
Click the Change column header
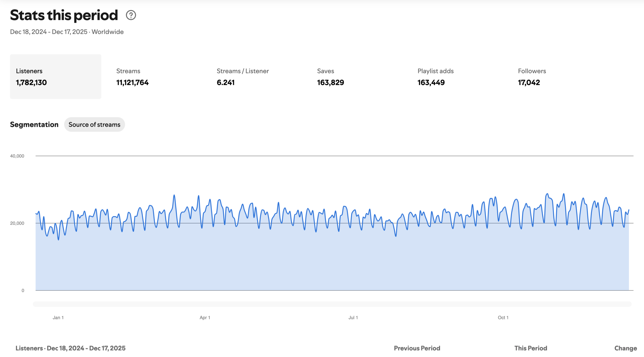pos(625,348)
